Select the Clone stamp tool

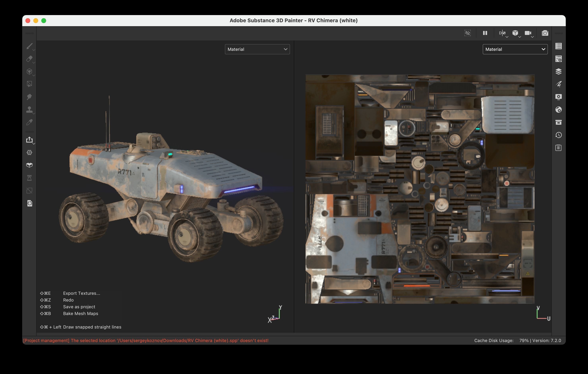[x=29, y=110]
